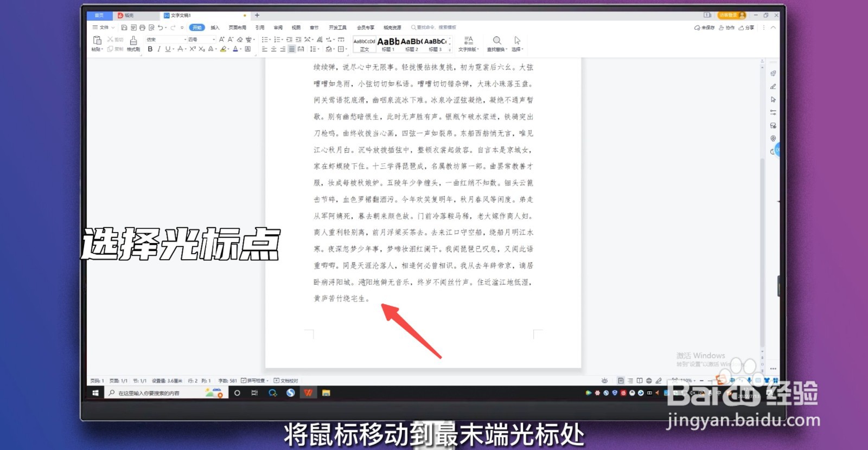Increase paragraph indent
This screenshot has height=450, width=868.
(298, 40)
